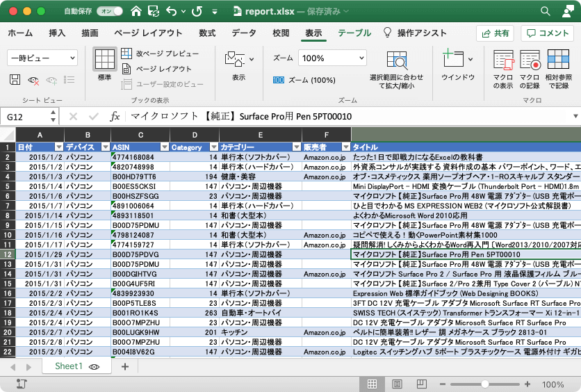Click the Name Box stepper arrows

(x=53, y=116)
